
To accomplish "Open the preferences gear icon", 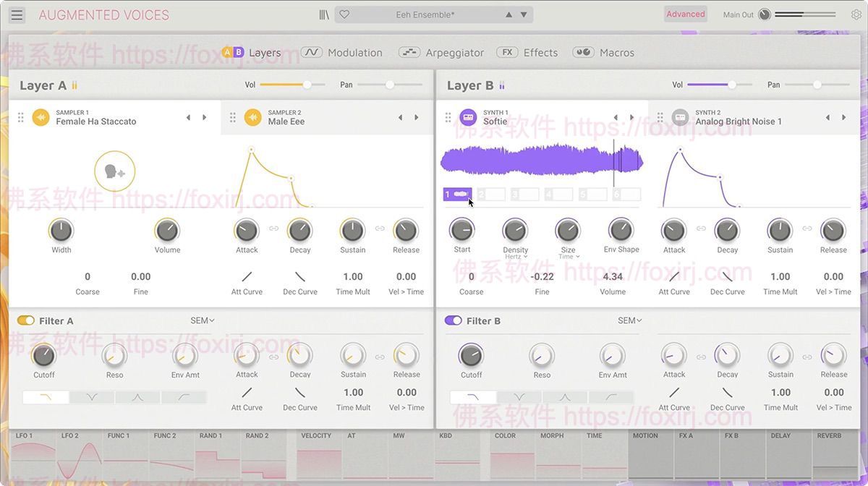I will [x=856, y=14].
